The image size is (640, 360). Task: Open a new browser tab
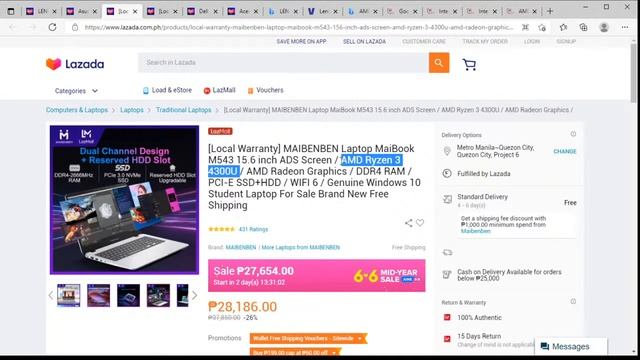550,11
